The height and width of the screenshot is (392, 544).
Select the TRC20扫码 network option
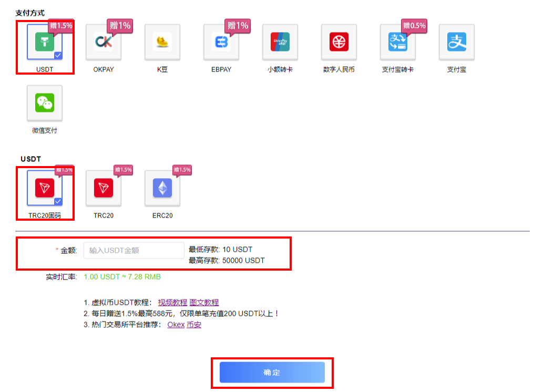pos(45,188)
